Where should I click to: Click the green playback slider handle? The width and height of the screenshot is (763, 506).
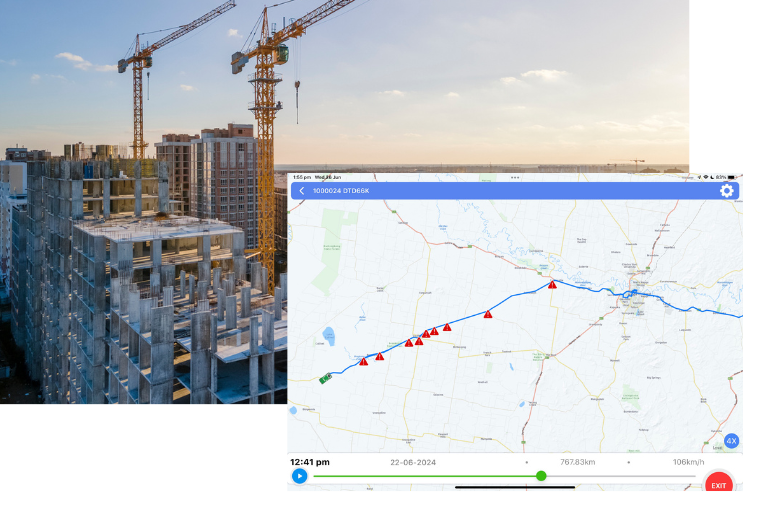pos(541,476)
